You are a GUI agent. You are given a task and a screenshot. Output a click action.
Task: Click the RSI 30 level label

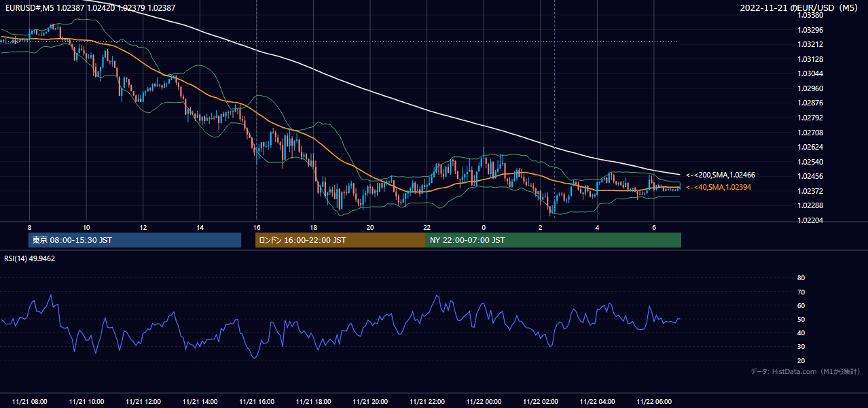click(x=801, y=347)
